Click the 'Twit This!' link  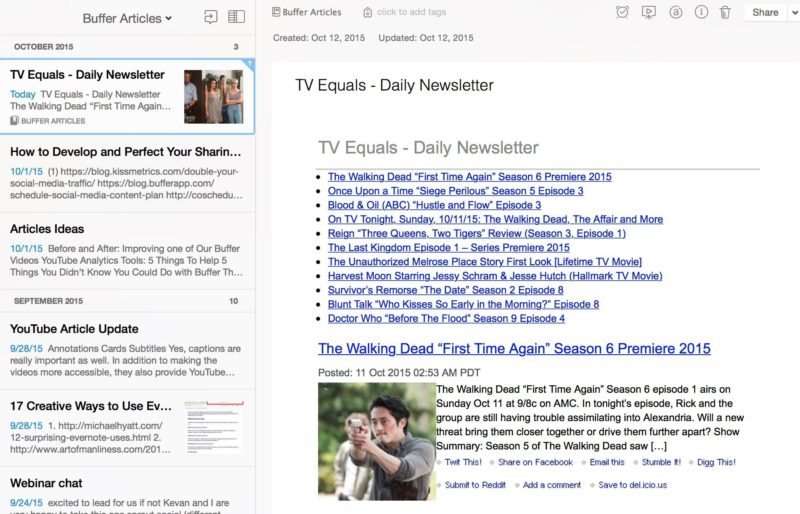pyautogui.click(x=463, y=462)
